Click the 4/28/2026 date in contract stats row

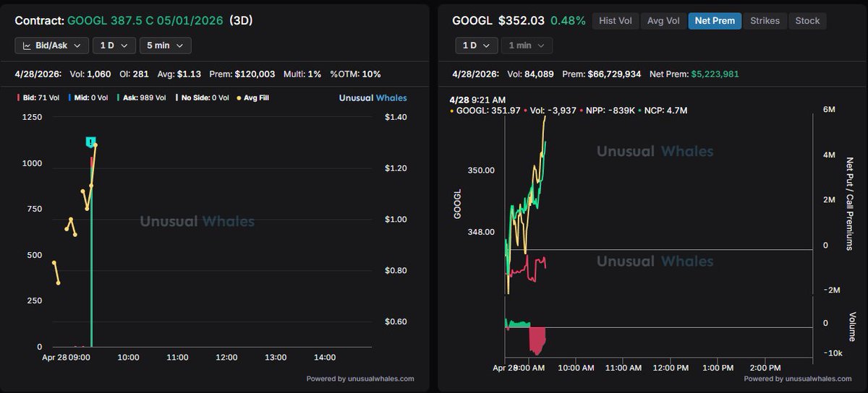pos(38,74)
